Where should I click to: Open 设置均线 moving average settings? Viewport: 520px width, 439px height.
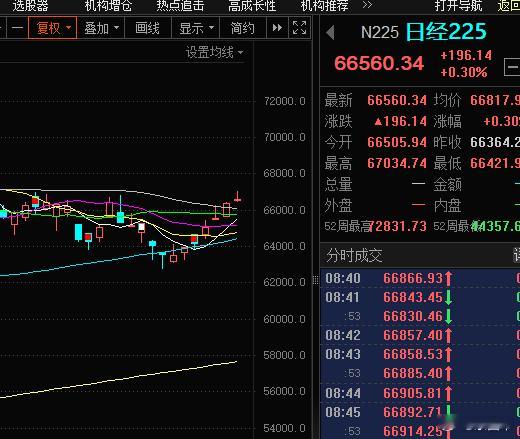[215, 52]
